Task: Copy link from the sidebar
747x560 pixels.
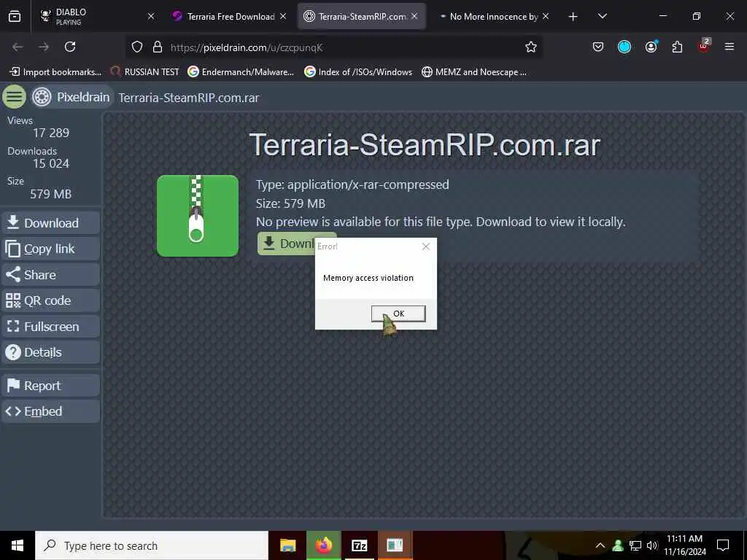Action: [50, 249]
